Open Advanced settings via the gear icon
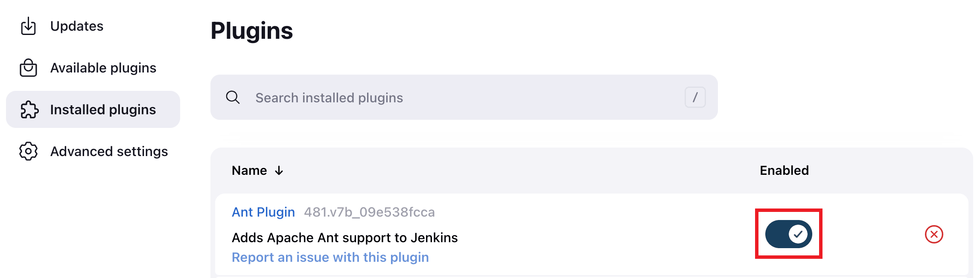 pos(28,151)
